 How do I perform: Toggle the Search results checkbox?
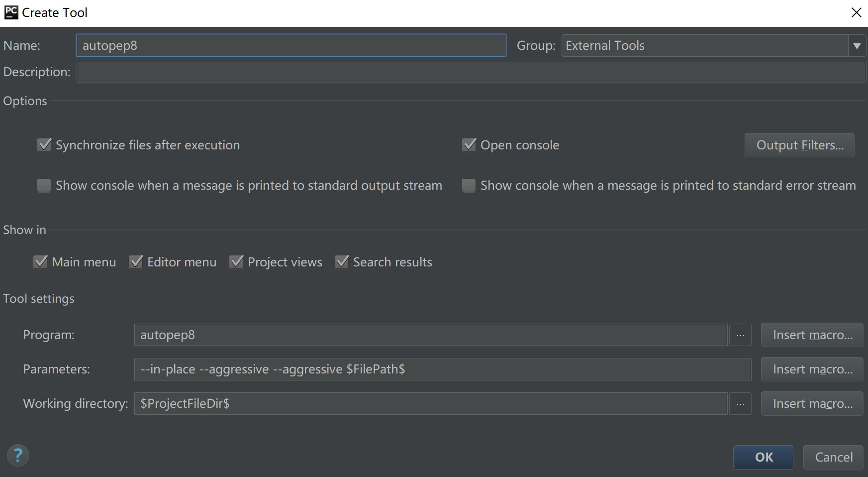click(x=342, y=262)
